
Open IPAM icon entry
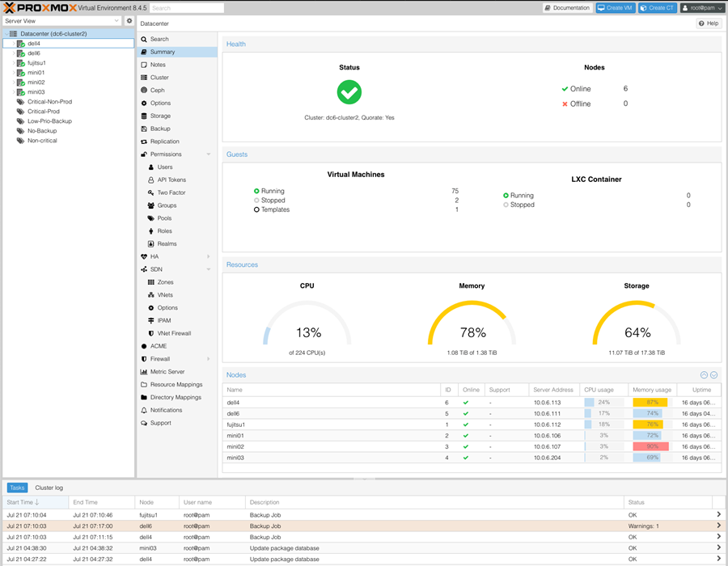pyautogui.click(x=151, y=320)
